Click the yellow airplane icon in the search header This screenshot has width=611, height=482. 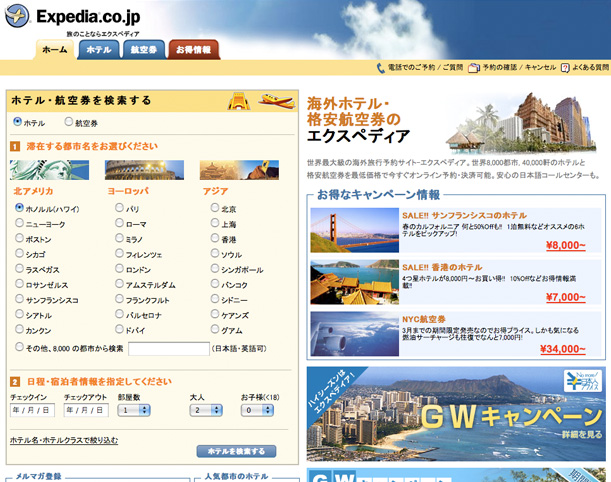click(276, 101)
